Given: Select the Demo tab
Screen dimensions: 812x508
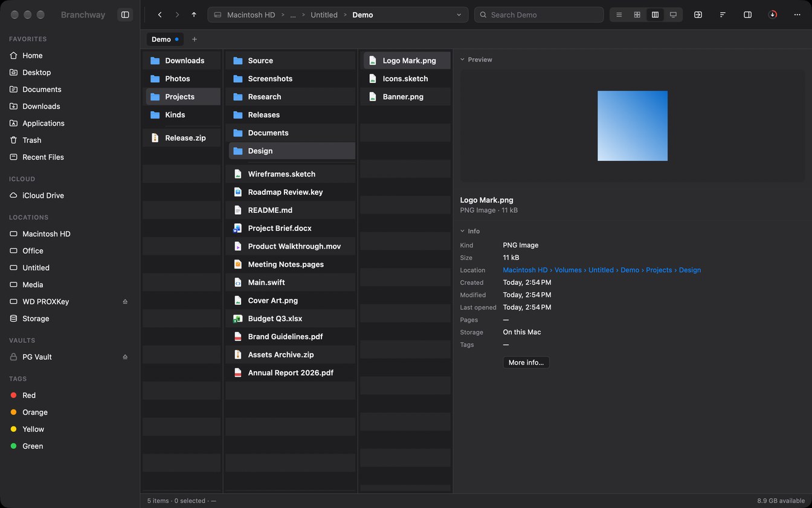Looking at the screenshot, I should pyautogui.click(x=164, y=39).
